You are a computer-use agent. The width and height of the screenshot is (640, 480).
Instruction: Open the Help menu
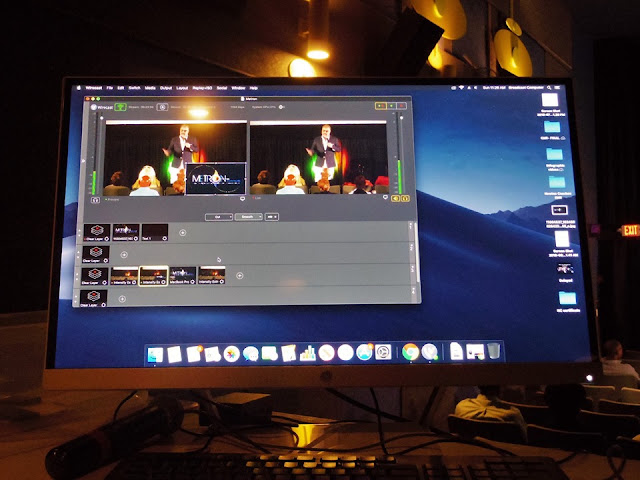click(x=253, y=88)
